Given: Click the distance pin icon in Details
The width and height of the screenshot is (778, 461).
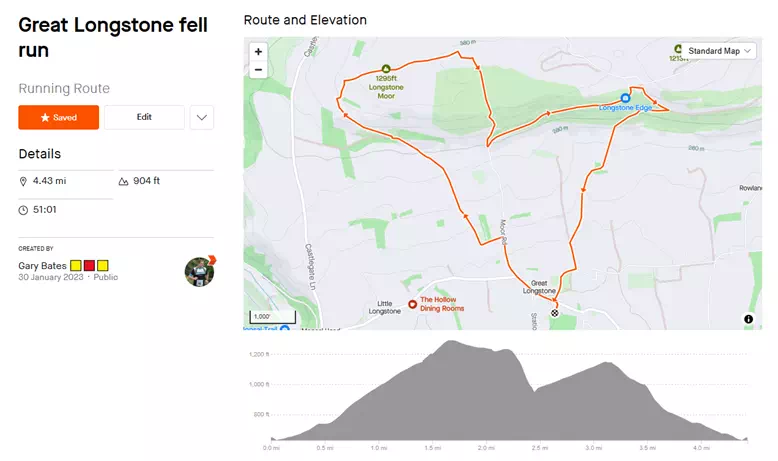Looking at the screenshot, I should point(24,181).
